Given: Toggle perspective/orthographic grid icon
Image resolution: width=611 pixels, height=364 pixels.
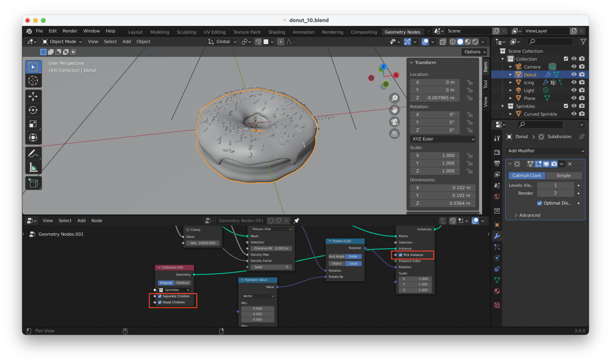Looking at the screenshot, I should [x=394, y=134].
